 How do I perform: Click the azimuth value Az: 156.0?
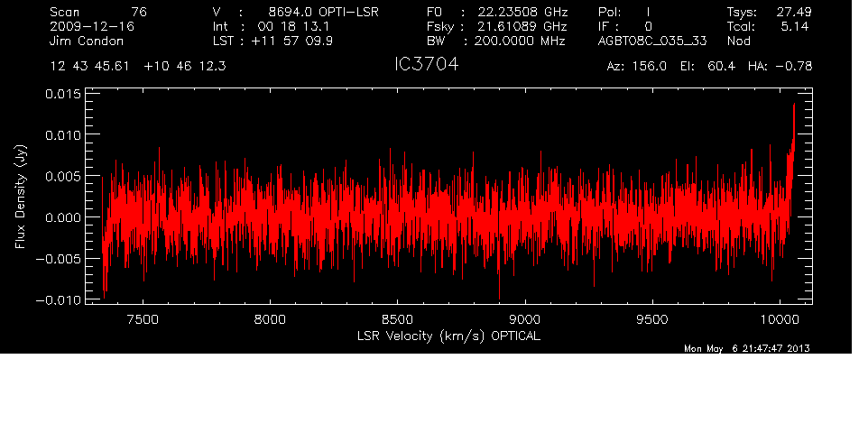click(x=637, y=67)
